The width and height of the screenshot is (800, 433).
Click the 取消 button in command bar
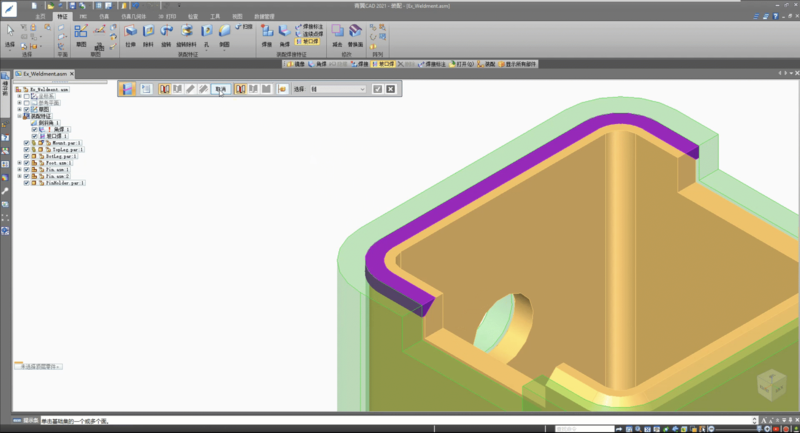click(x=221, y=89)
